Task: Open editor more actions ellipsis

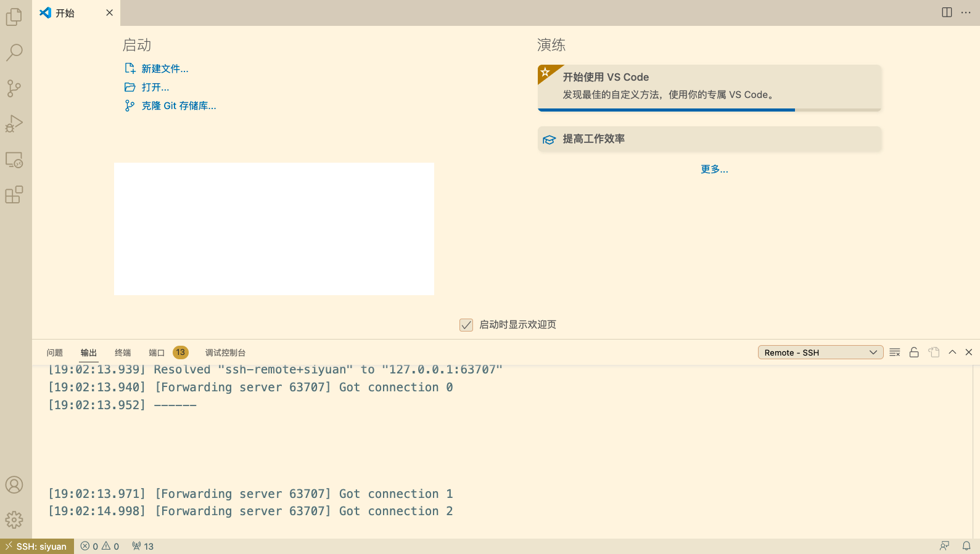Action: (966, 12)
